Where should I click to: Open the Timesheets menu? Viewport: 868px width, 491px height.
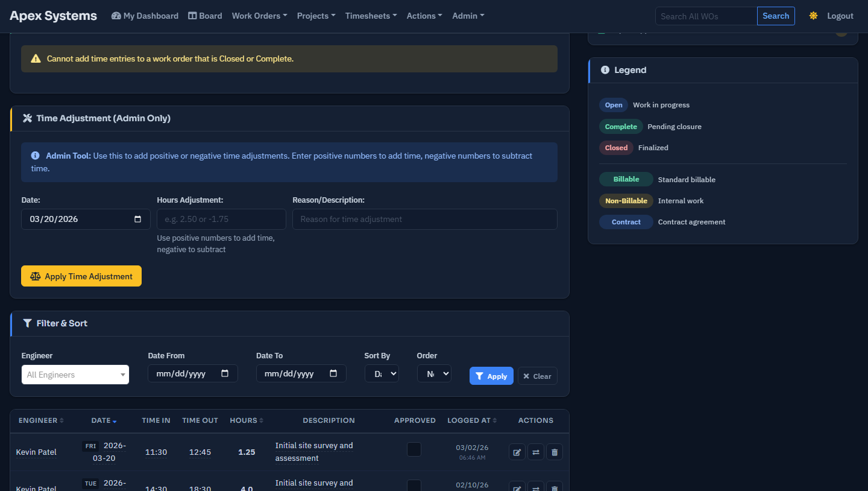click(x=371, y=16)
